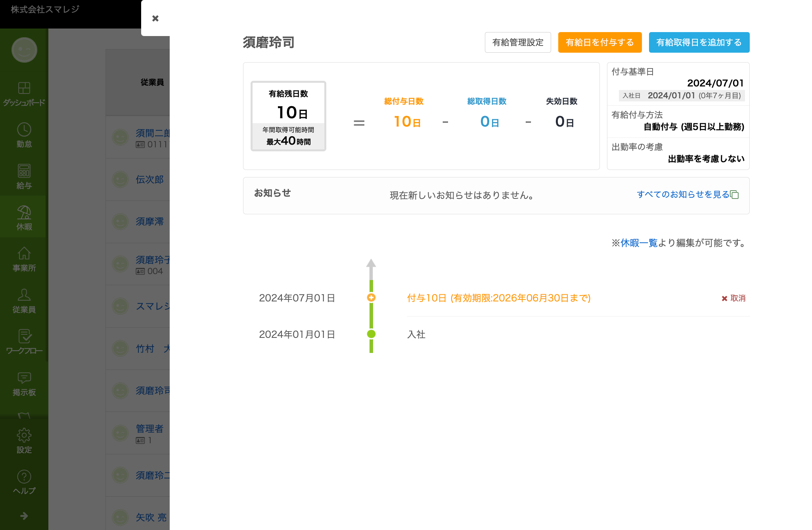Cancel the 付与10日 grant with 取消

(x=733, y=298)
